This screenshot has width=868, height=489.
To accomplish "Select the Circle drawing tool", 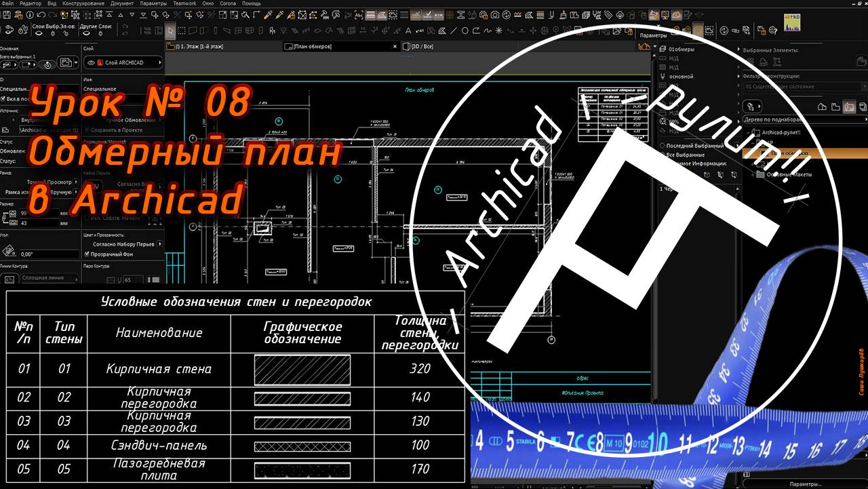I will pos(465,30).
